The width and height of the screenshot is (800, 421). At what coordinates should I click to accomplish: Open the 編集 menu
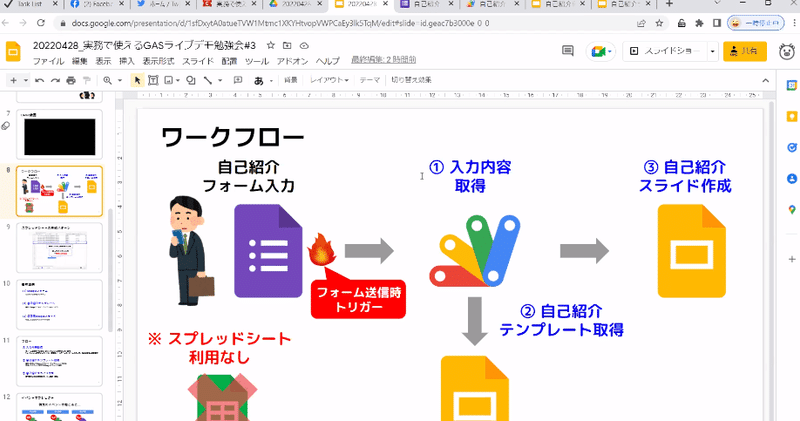pyautogui.click(x=80, y=61)
